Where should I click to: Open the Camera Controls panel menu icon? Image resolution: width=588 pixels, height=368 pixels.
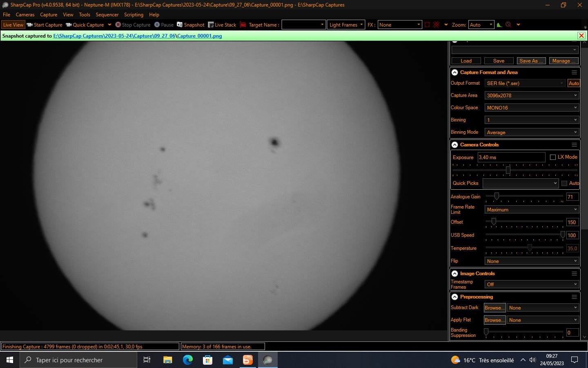pyautogui.click(x=574, y=145)
